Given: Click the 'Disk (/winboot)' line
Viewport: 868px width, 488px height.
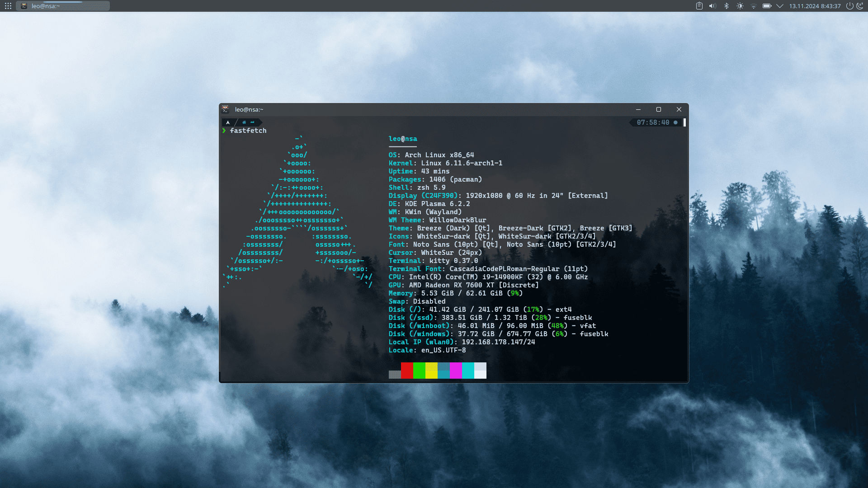Looking at the screenshot, I should [x=492, y=326].
